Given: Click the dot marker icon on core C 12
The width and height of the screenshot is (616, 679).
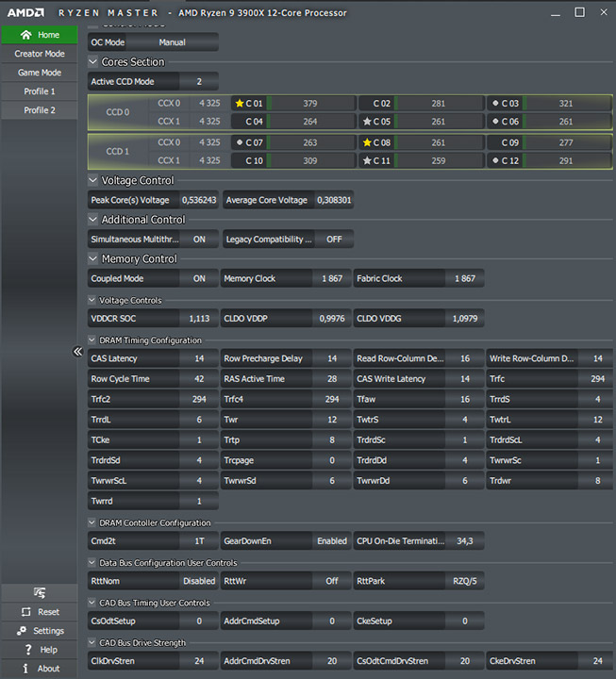Looking at the screenshot, I should 495,160.
